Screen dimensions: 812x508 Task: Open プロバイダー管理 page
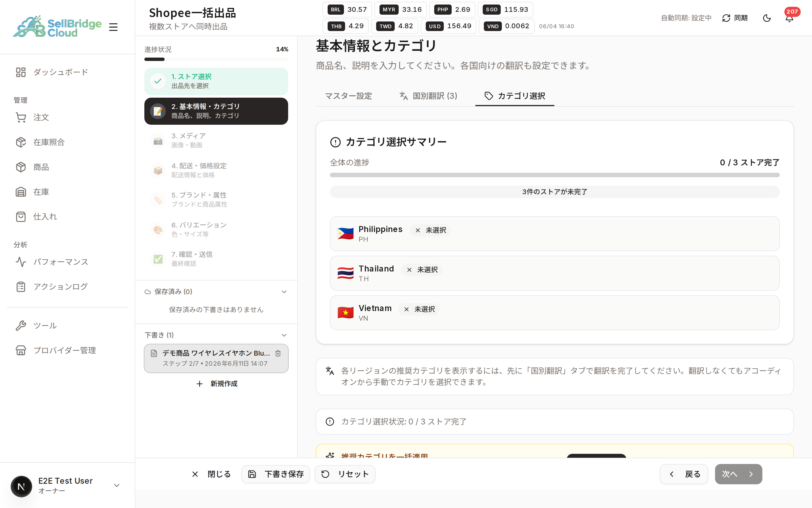[67, 351]
